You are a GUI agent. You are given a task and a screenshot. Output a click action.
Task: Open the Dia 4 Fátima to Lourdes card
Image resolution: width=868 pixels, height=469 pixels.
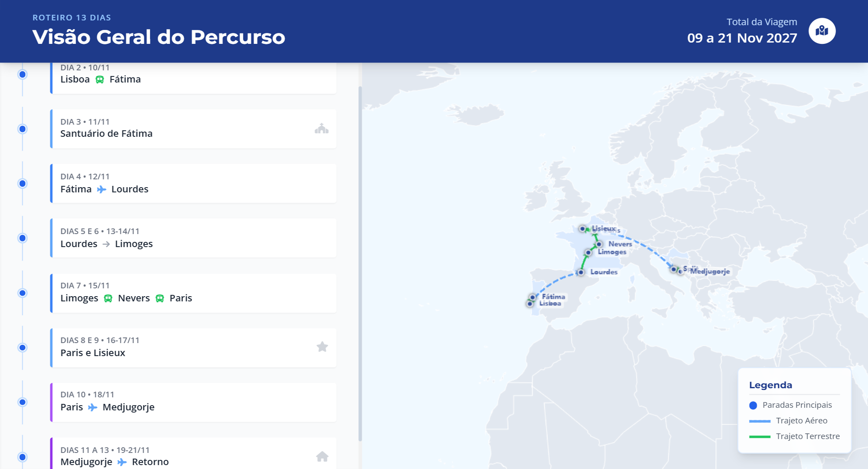point(194,183)
